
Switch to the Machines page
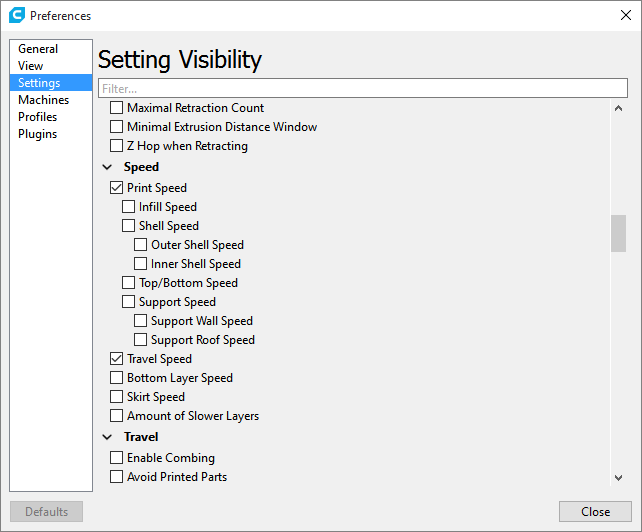43,100
